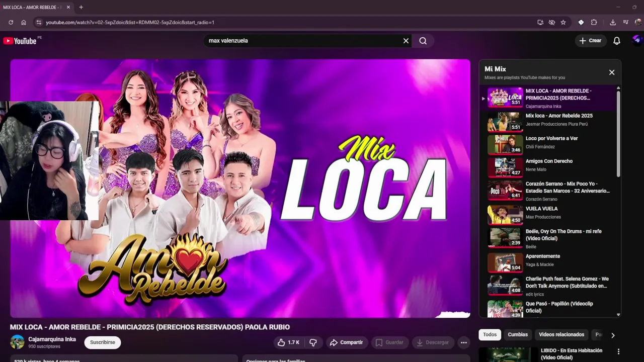This screenshot has width=644, height=362.
Task: Click the Guardar button
Action: [389, 342]
